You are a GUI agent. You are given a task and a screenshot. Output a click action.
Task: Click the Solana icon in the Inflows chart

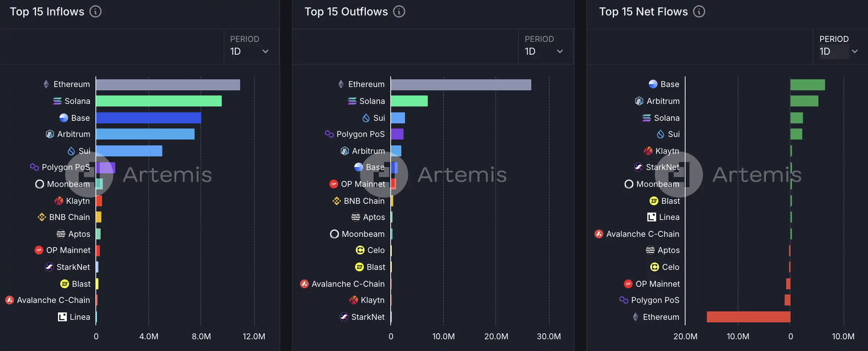[x=57, y=101]
